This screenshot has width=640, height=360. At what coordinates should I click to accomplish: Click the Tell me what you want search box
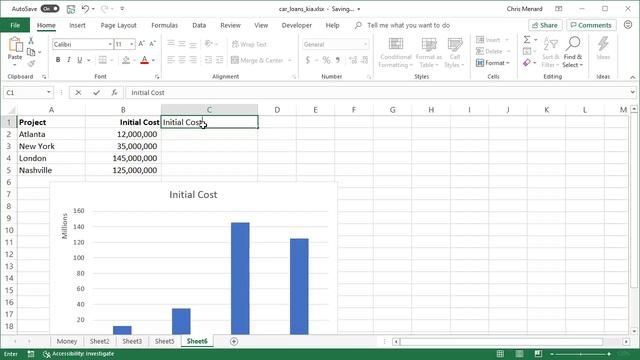click(408, 25)
